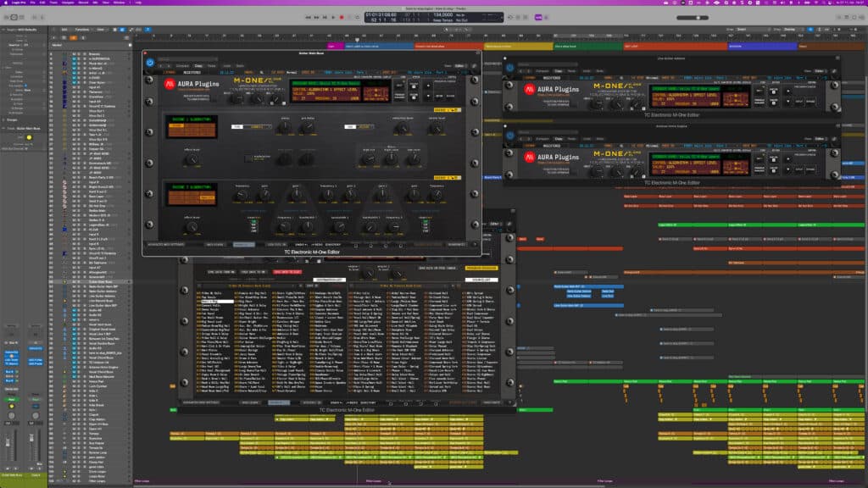Click the power bypass icon on the Guitar Main Buss plugin
The height and width of the screenshot is (488, 868).
[x=150, y=62]
